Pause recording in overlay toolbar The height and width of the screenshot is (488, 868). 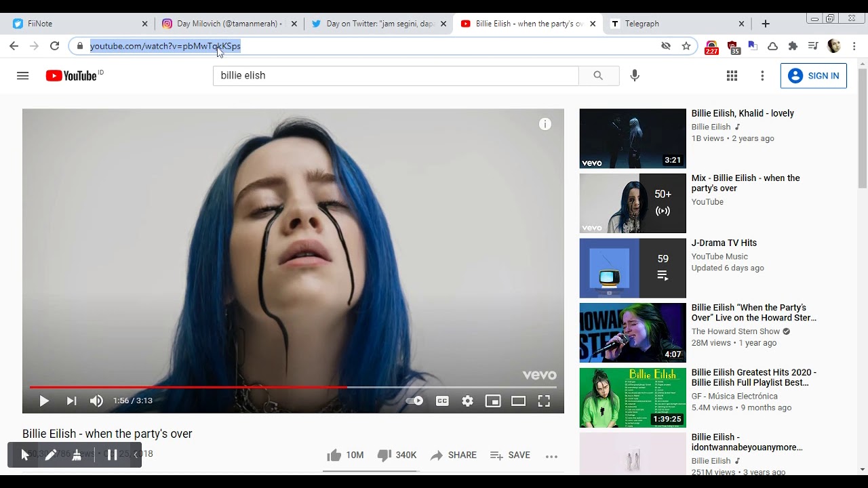pyautogui.click(x=113, y=455)
